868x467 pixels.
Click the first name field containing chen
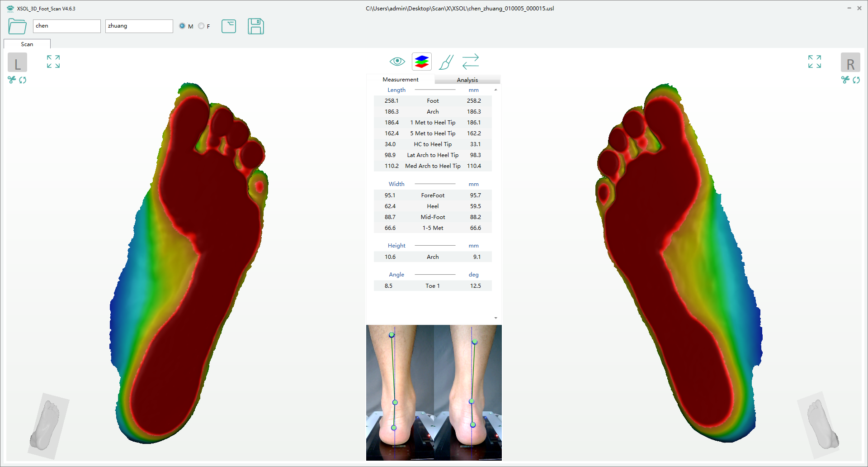66,26
